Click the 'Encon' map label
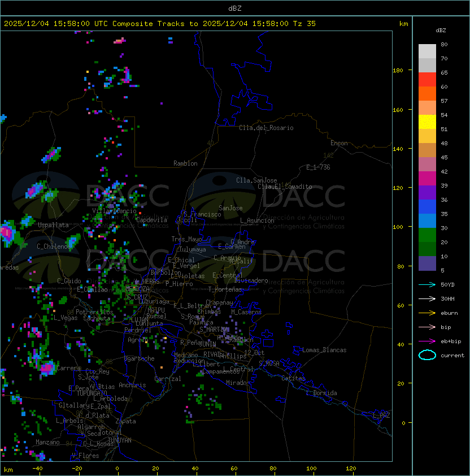The width and height of the screenshot is (470, 476). [x=339, y=143]
